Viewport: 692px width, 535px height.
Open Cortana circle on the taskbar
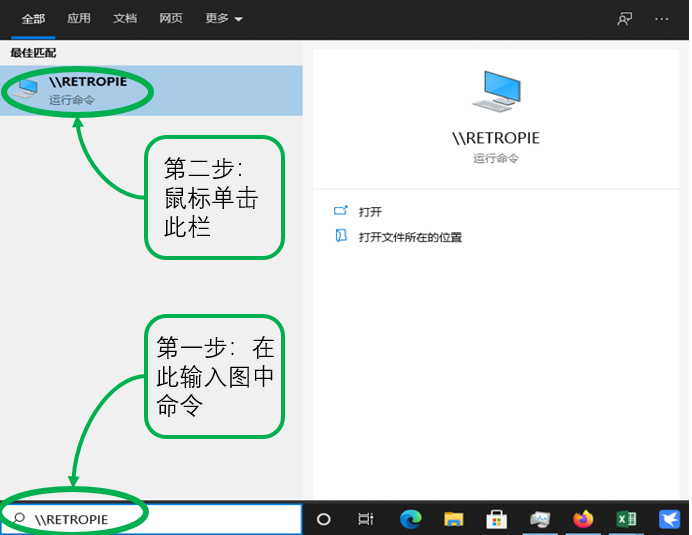323,519
